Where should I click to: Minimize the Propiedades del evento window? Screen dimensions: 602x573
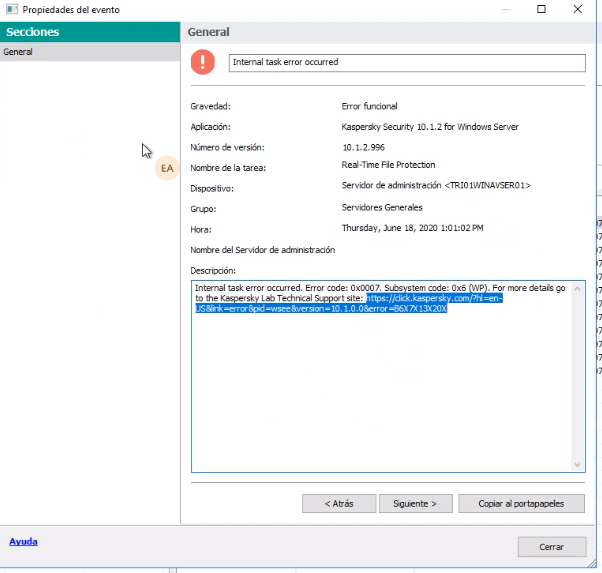506,9
